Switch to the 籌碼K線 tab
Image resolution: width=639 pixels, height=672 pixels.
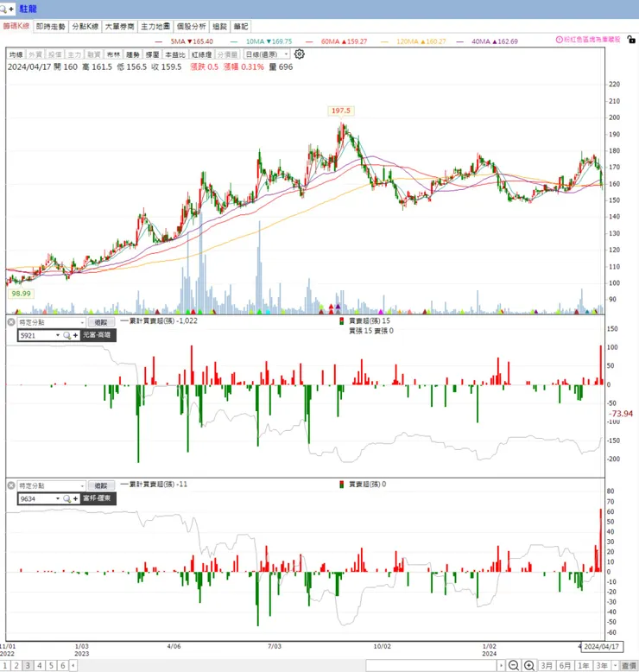click(16, 26)
